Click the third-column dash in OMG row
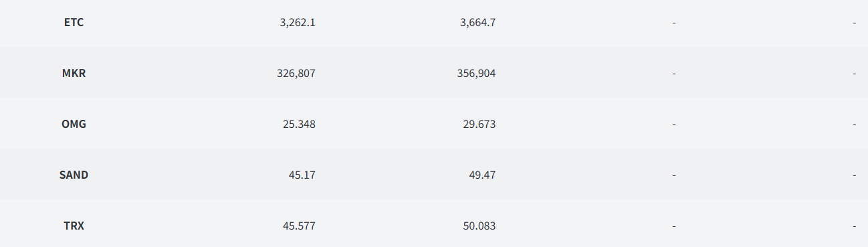 click(674, 125)
